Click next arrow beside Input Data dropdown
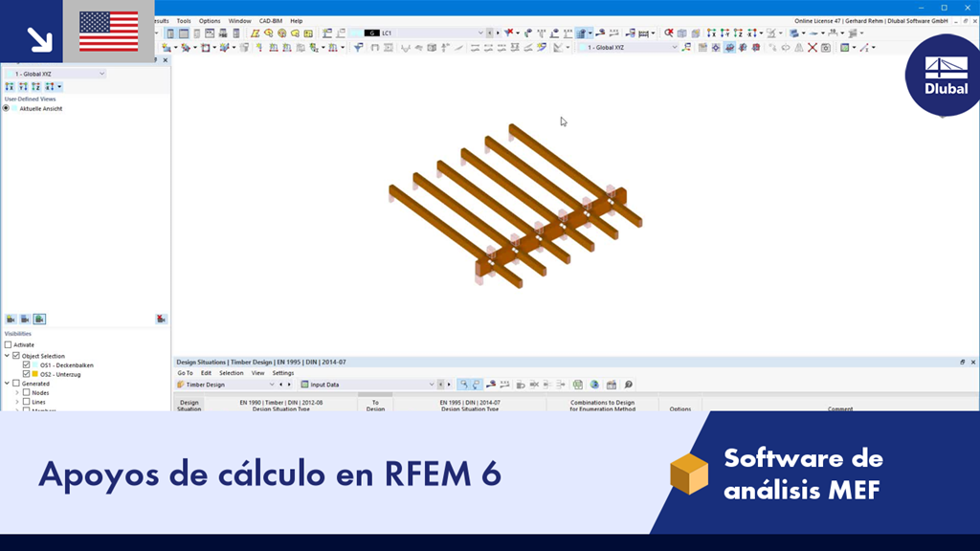Screen dimensions: 980x551 coord(449,385)
